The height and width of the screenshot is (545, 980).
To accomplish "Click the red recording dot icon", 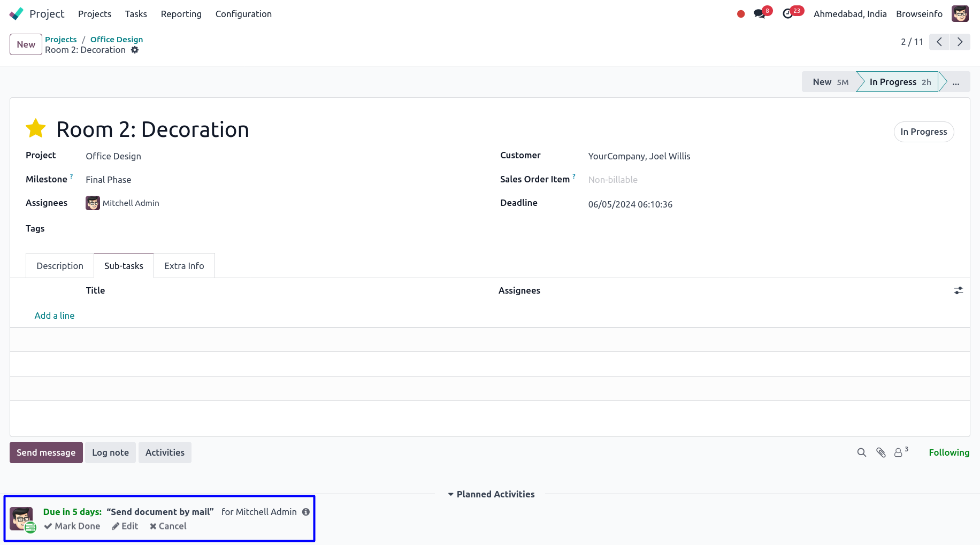I will pos(741,14).
